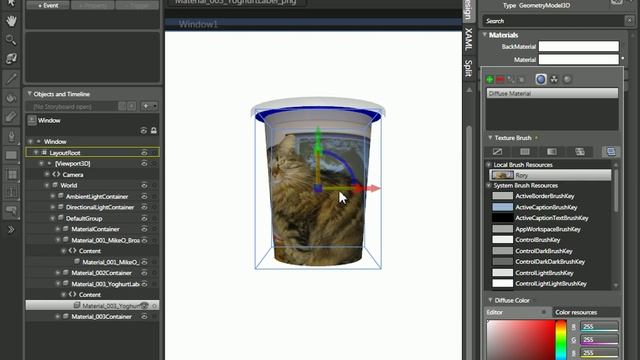
Task: Select the Eyedropper tool in toolbox
Action: 11,79
